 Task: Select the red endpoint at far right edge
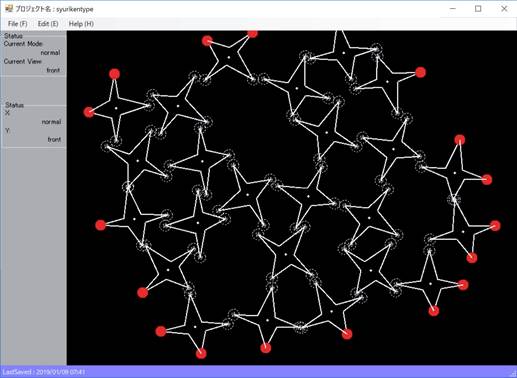tap(495, 226)
